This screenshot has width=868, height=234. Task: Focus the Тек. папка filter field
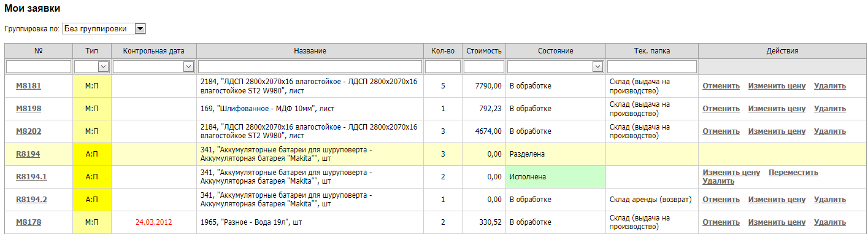(x=652, y=66)
